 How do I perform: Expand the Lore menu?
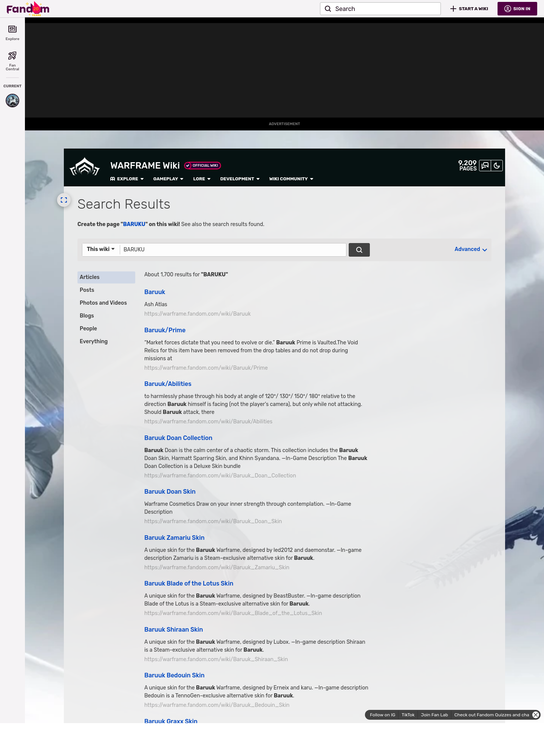click(202, 179)
